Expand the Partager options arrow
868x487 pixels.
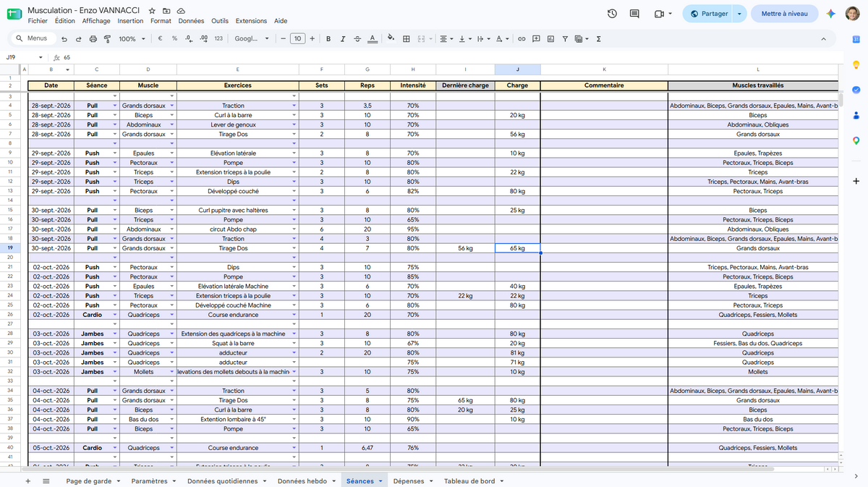click(x=739, y=14)
